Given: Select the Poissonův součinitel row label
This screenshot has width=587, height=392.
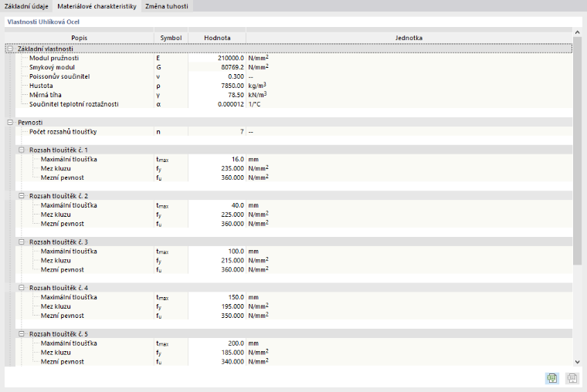Looking at the screenshot, I should 59,76.
